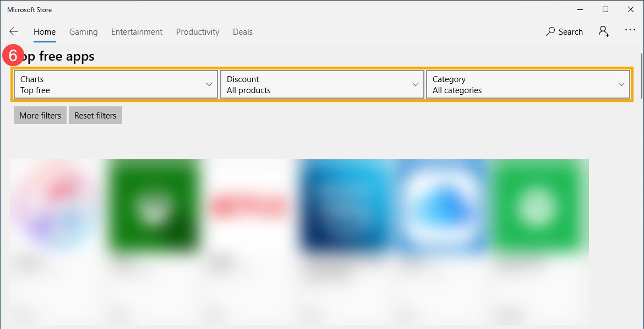
Task: Click the back navigation arrow
Action: [14, 31]
